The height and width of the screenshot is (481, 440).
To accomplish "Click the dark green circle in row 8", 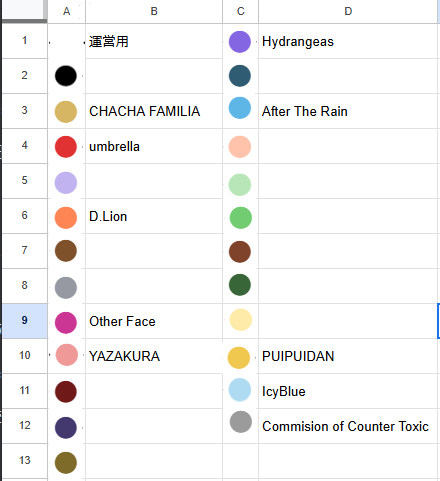I will click(x=240, y=285).
